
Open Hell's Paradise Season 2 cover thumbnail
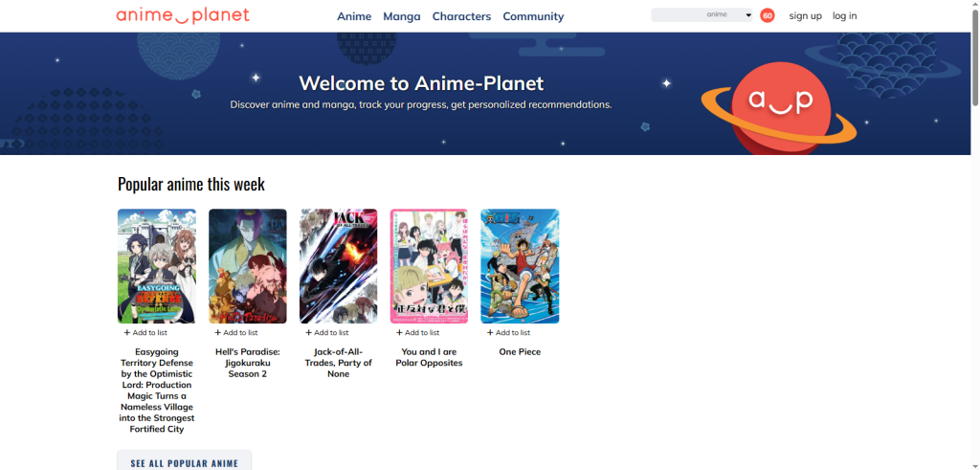248,265
